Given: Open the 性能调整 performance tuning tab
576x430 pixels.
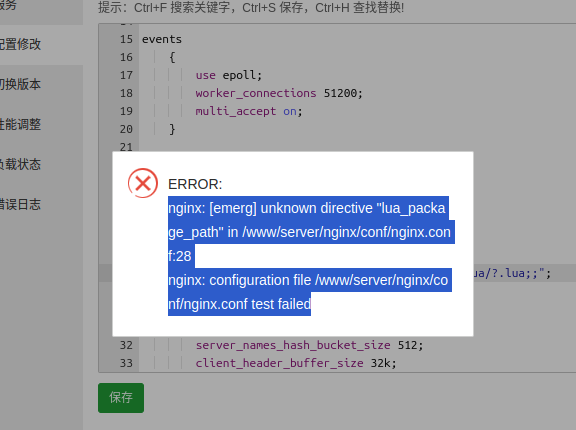Looking at the screenshot, I should pyautogui.click(x=20, y=124).
